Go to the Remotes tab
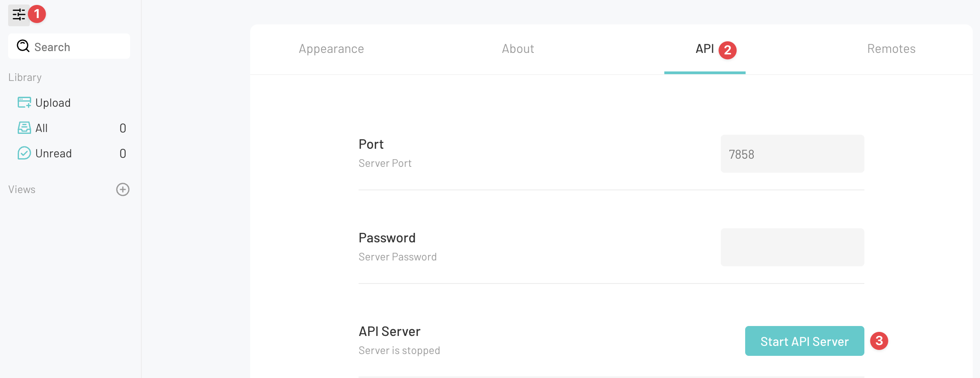 pos(891,49)
